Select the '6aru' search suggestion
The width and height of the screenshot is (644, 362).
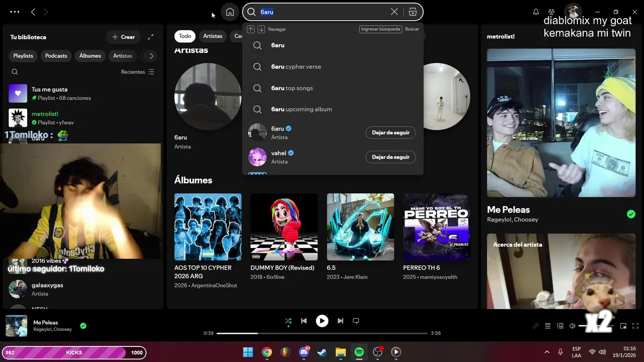click(333, 45)
